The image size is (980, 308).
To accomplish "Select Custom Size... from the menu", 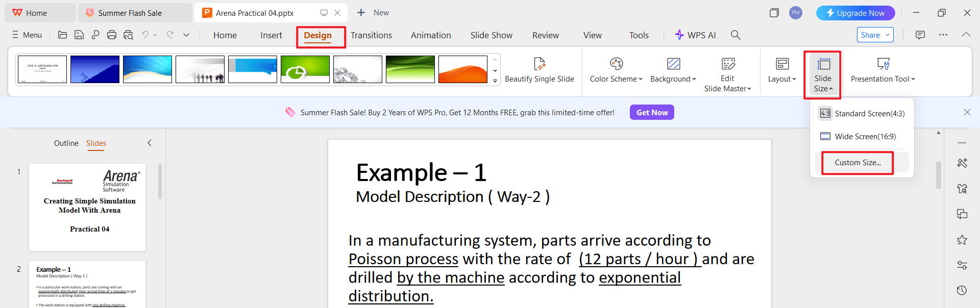I will 857,163.
